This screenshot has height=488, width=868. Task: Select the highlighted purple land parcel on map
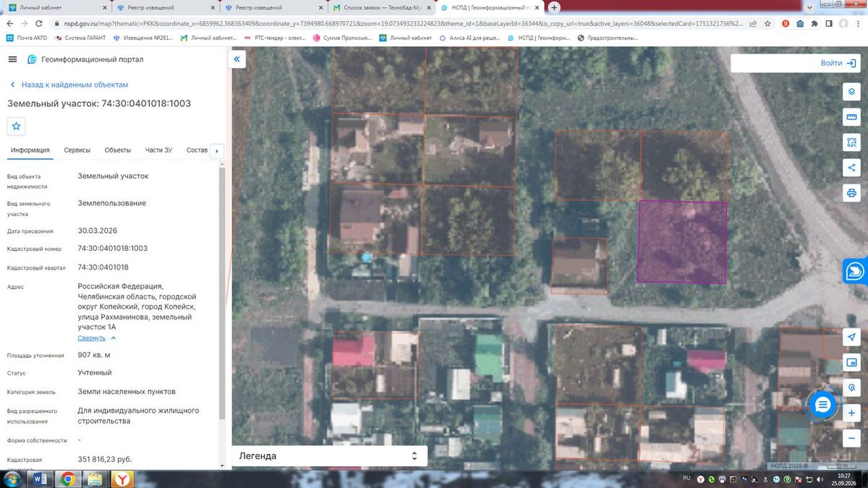coord(682,241)
